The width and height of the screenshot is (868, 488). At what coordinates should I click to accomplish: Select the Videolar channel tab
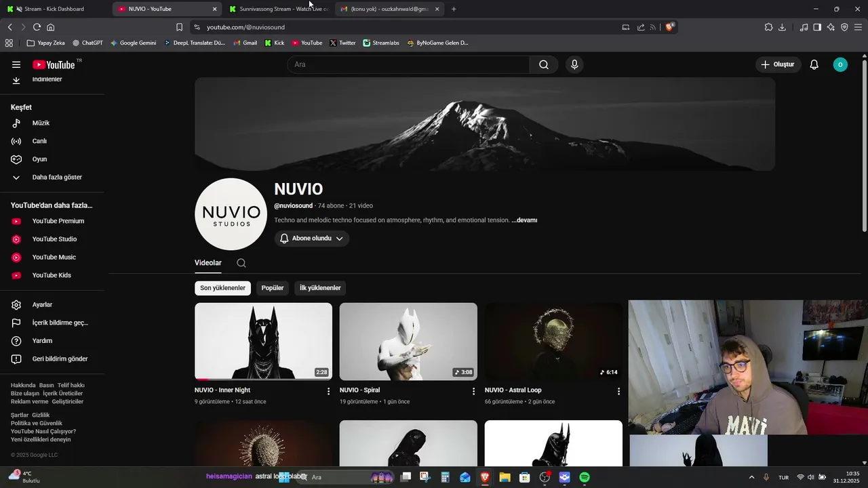[x=208, y=263]
